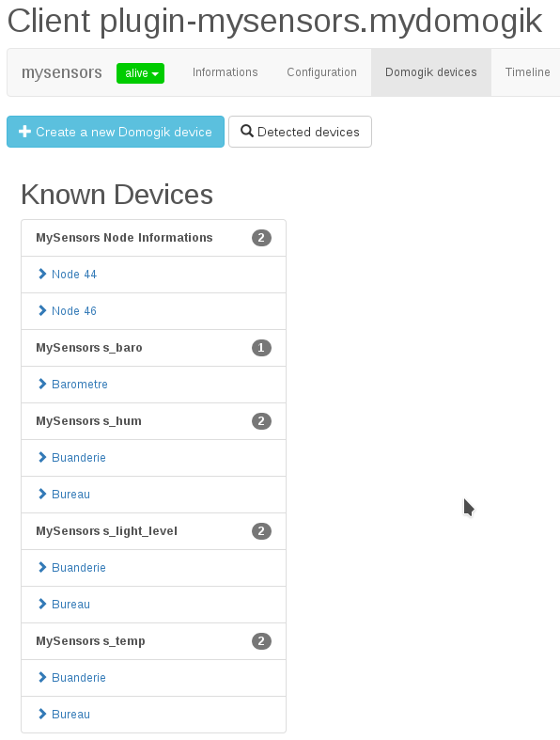Click chevron beside s_light_level Buanderie
560x740 pixels.
pyautogui.click(x=42, y=567)
